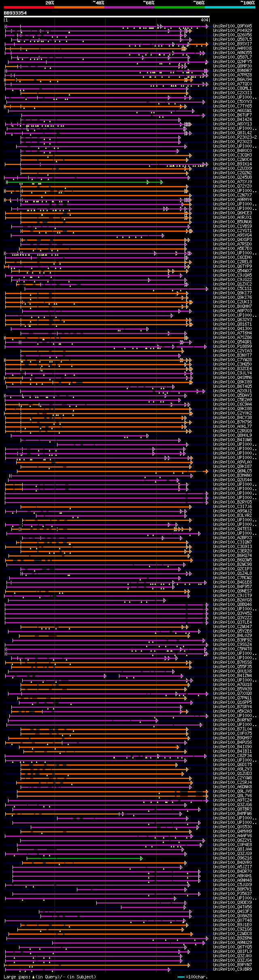Select the UniRef100_A7PMZ8 entry
The image size is (259, 980).
(232, 75)
